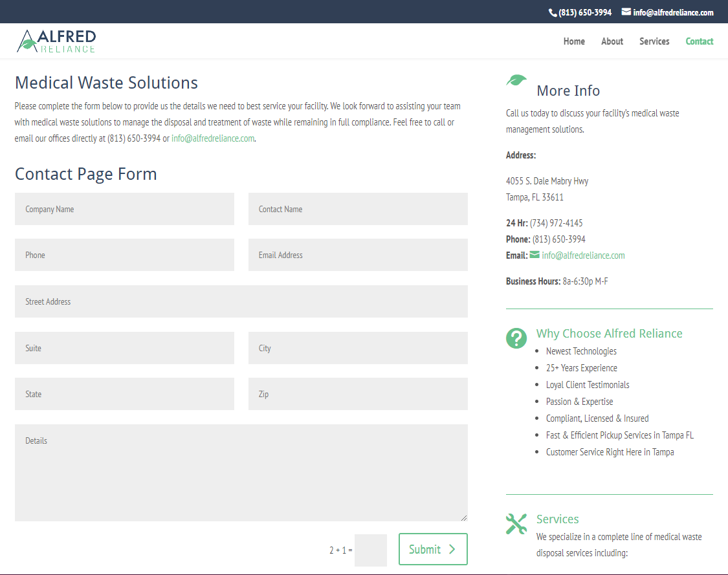
Task: Click the Passion & Expertise bullet
Action: (579, 402)
